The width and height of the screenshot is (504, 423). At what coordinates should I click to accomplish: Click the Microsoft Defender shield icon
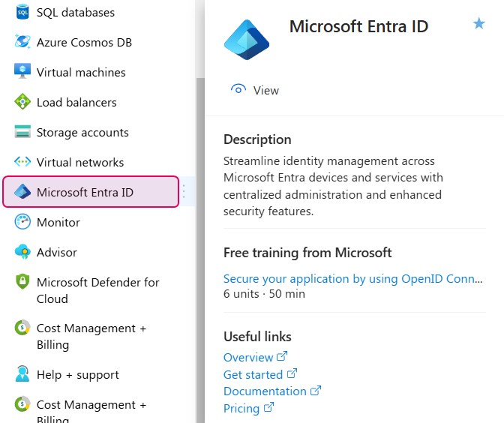22,281
